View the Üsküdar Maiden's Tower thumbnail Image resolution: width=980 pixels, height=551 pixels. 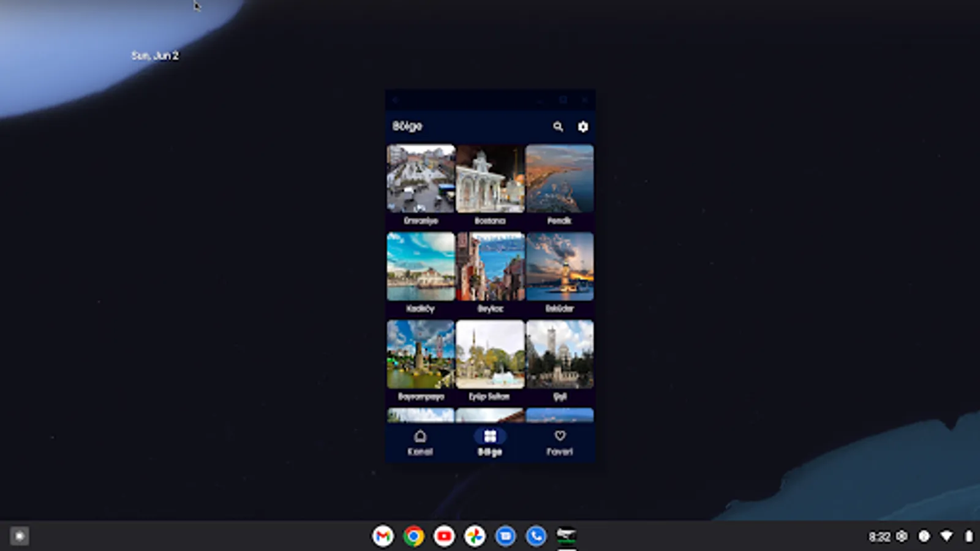[x=560, y=266]
